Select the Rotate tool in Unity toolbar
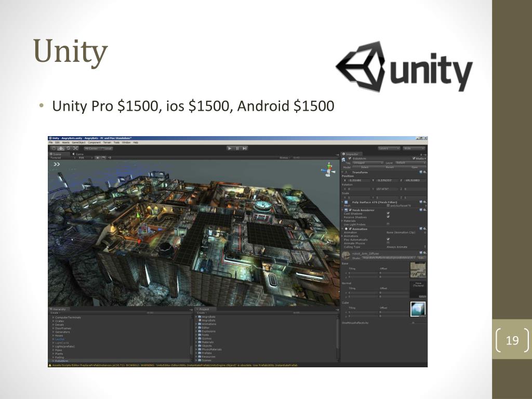The width and height of the screenshot is (532, 399). (68, 148)
